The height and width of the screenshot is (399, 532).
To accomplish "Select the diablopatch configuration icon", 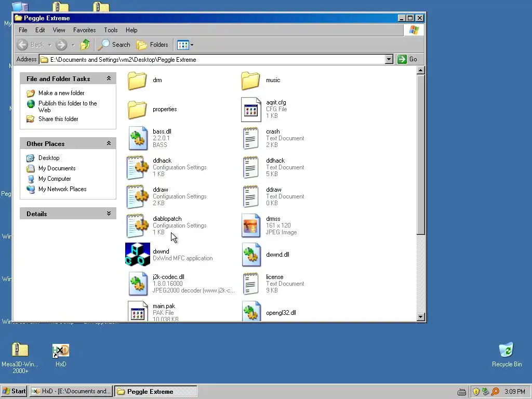I will coord(137,225).
